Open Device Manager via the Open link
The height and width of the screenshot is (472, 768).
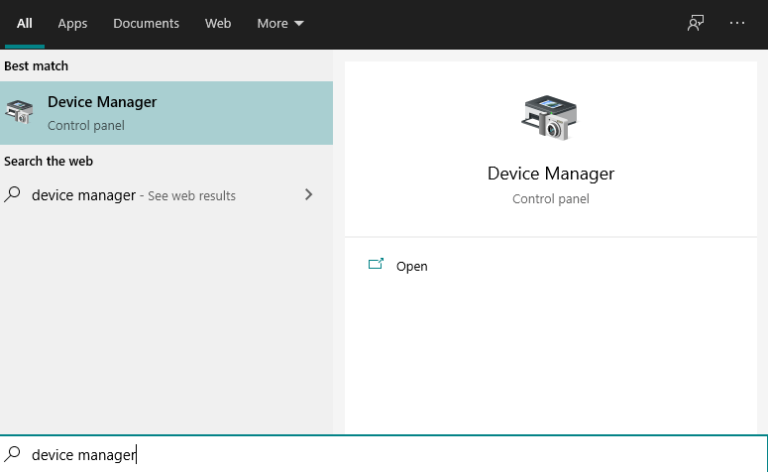(411, 266)
